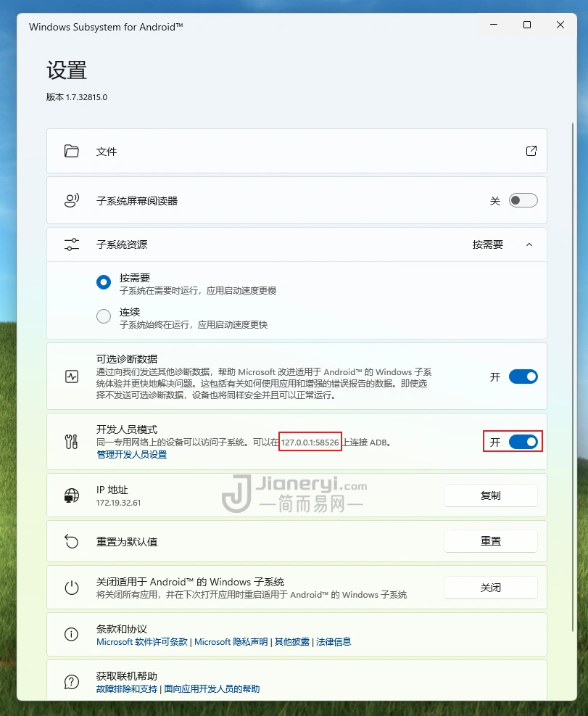This screenshot has height=716, width=588.
Task: Click the screen reader person icon
Action: (x=72, y=200)
